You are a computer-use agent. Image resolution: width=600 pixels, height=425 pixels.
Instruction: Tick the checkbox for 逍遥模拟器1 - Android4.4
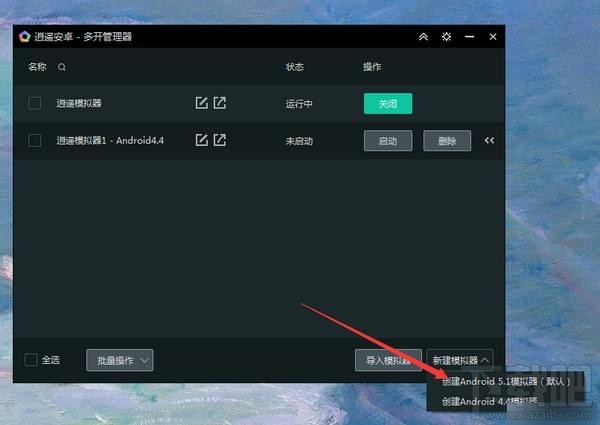(34, 140)
